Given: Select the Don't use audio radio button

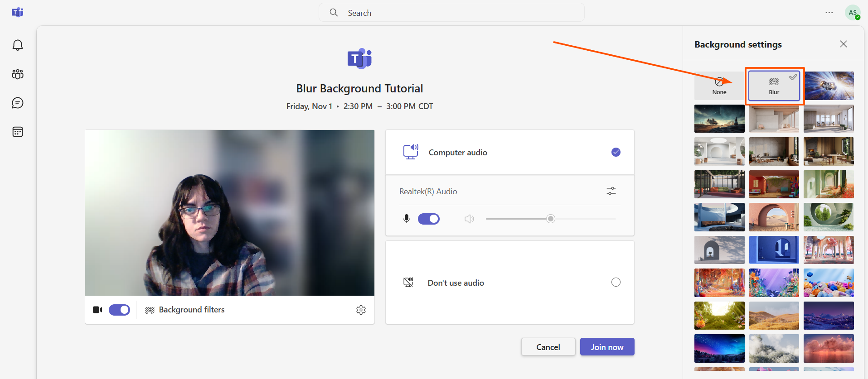Looking at the screenshot, I should pos(616,283).
